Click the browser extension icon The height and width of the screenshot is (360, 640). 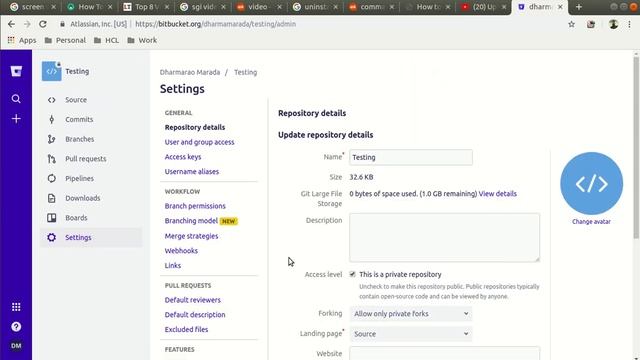tap(591, 24)
